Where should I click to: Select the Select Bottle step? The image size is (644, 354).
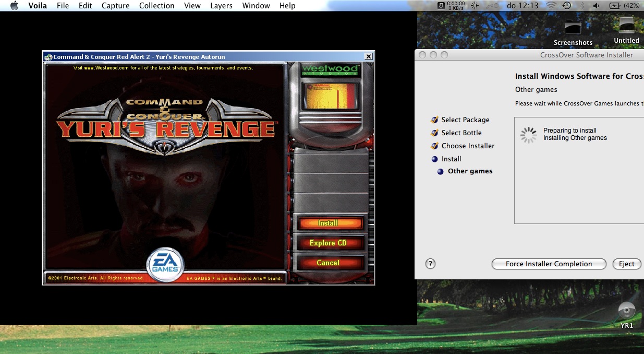(x=461, y=133)
